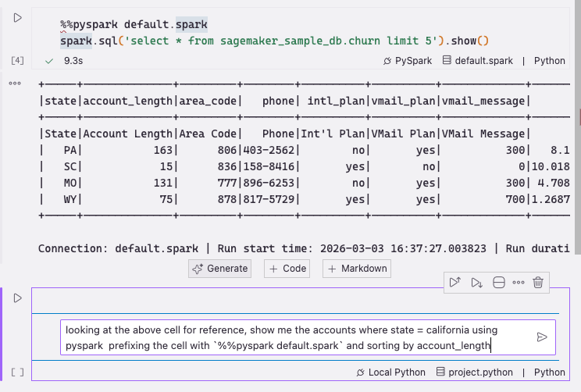The height and width of the screenshot is (392, 581).
Task: Click the database icon beside project.python
Action: coord(440,372)
